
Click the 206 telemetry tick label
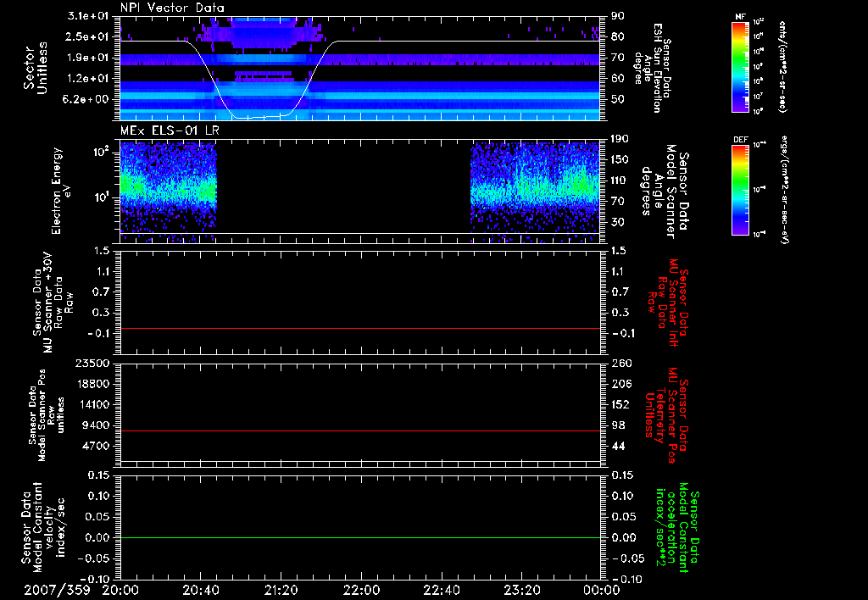point(621,384)
